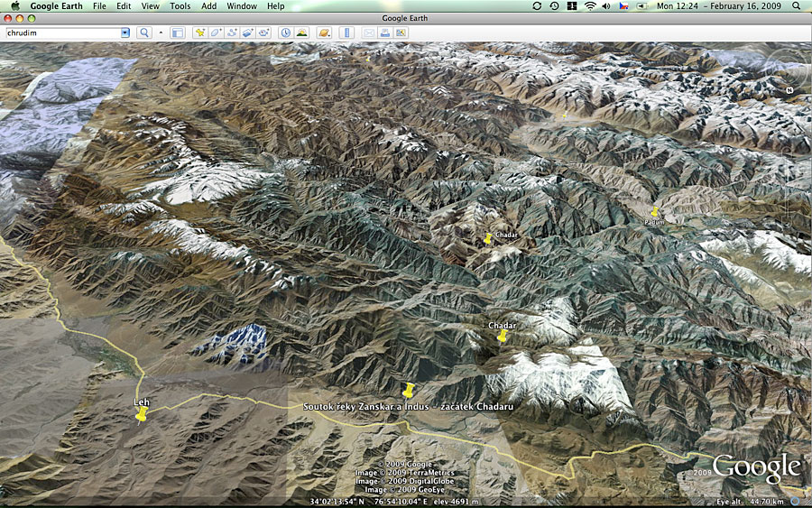Add a new placemark

point(200,33)
